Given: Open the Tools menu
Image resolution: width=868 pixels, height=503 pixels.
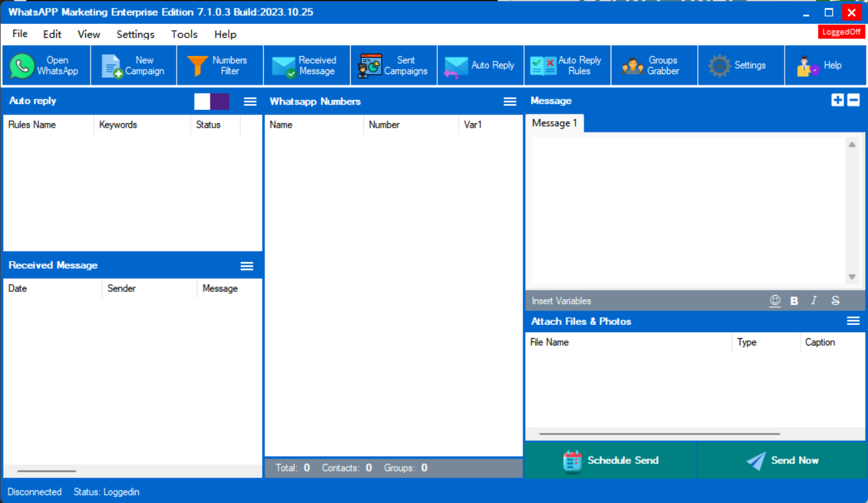Looking at the screenshot, I should point(184,34).
